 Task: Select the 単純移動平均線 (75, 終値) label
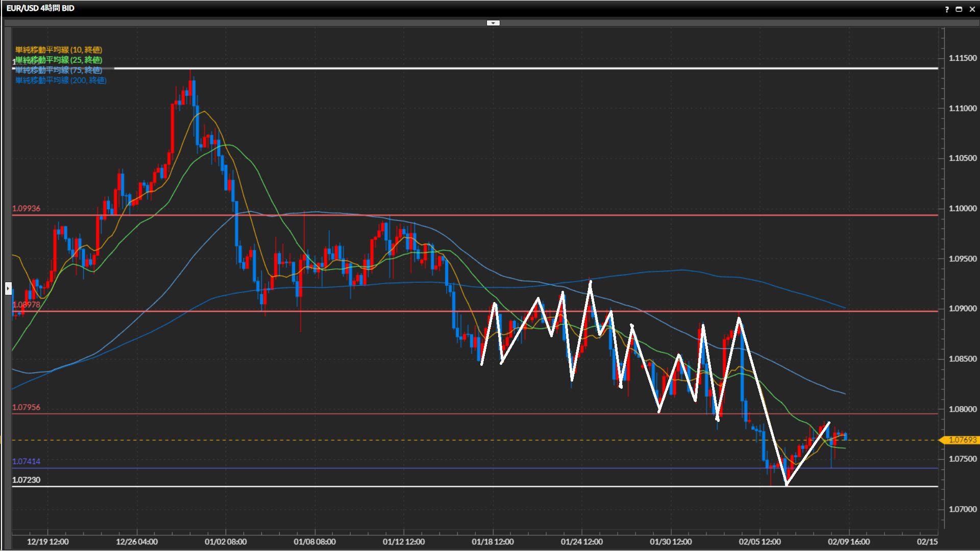[x=59, y=70]
